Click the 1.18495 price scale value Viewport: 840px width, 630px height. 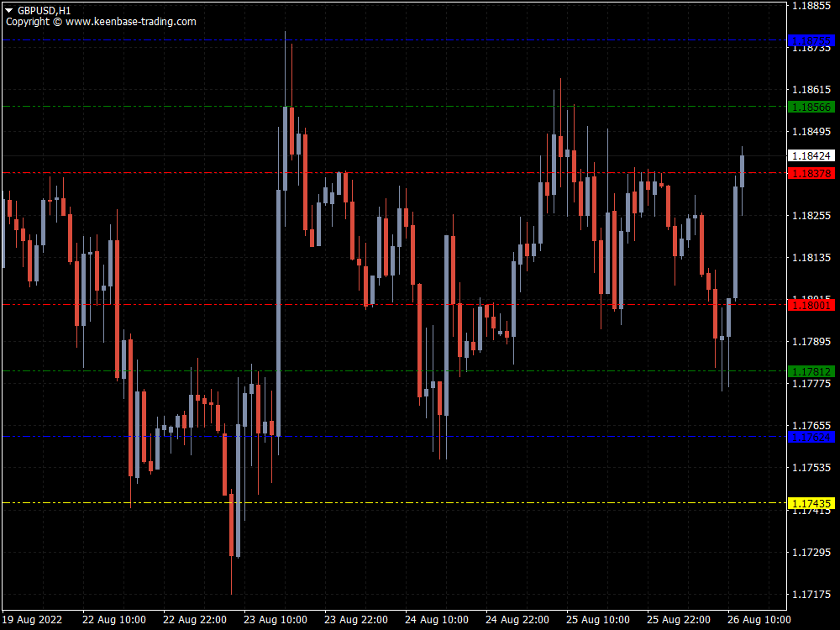tap(811, 132)
